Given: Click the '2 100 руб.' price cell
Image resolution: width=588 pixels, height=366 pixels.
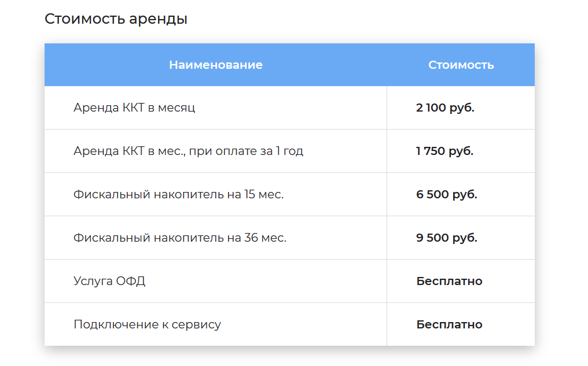Looking at the screenshot, I should (x=445, y=108).
